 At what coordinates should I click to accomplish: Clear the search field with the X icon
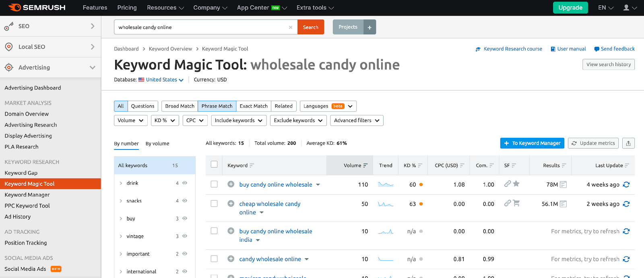[x=291, y=27]
